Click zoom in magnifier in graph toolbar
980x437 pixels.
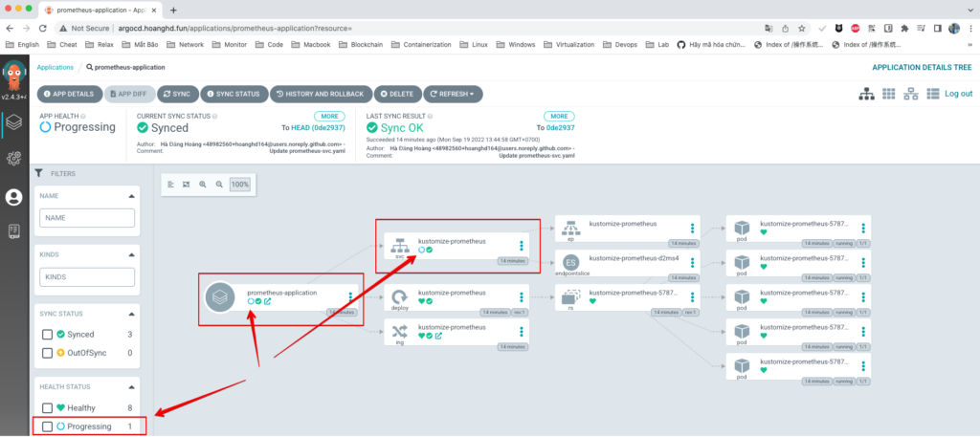pos(203,185)
